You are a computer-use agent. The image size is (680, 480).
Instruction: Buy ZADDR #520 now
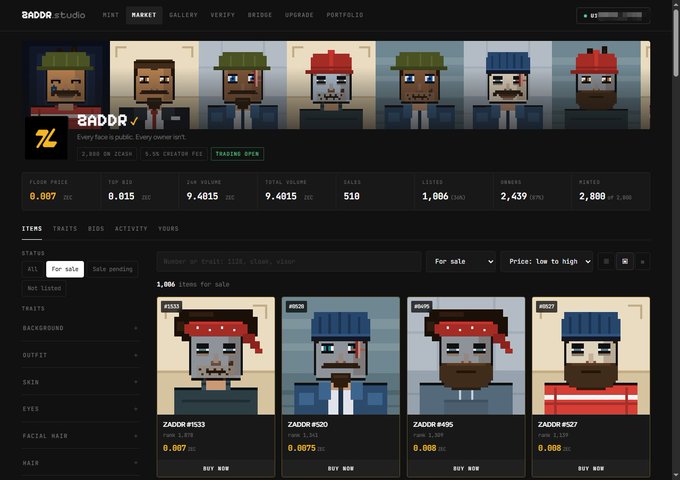pyautogui.click(x=341, y=468)
